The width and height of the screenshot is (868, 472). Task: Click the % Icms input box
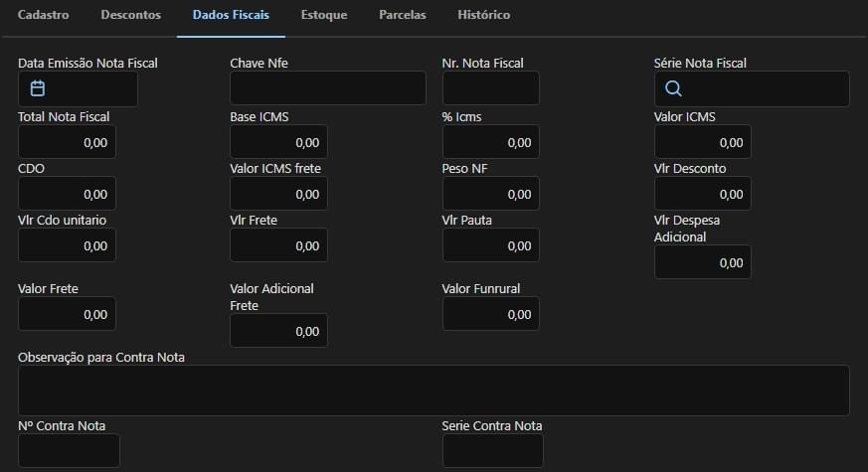490,142
